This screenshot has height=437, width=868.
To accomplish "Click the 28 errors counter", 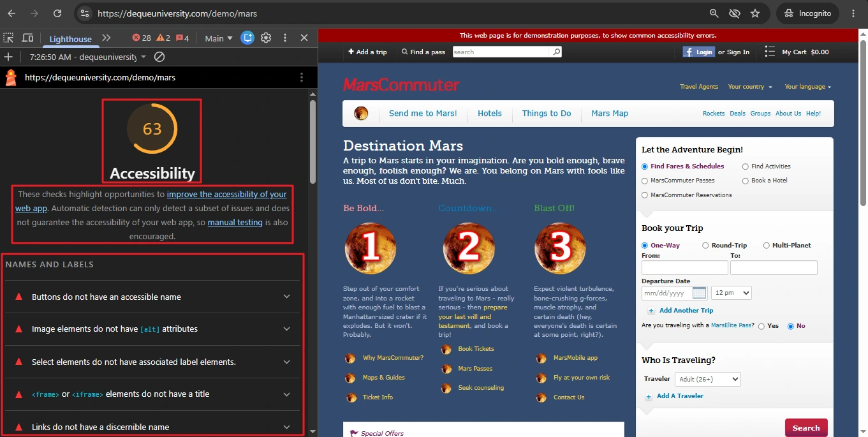I will [142, 38].
